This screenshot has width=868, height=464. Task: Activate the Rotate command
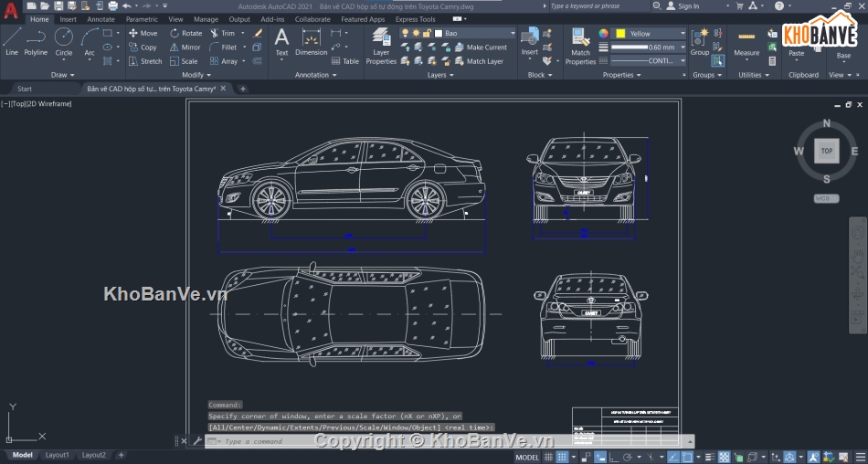pos(186,33)
